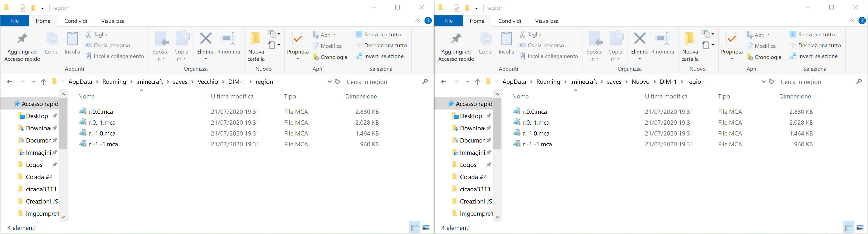Select Accesso rapido in the Vecchio window sidebar

(x=36, y=104)
